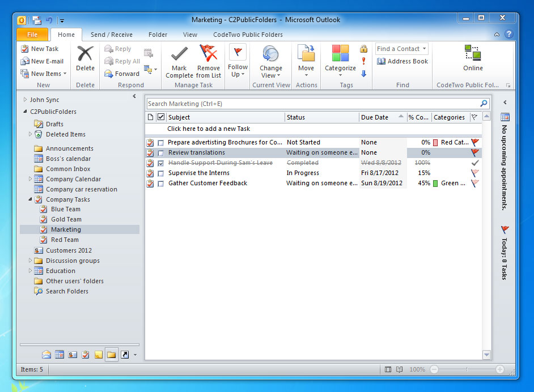The width and height of the screenshot is (534, 392).
Task: Select the Home ribbon tab
Action: [x=66, y=35]
